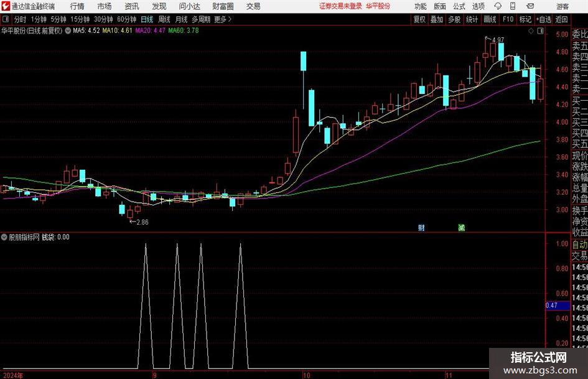The image size is (588, 379).
Task: Open the customer service headset icon
Action: point(498,6)
